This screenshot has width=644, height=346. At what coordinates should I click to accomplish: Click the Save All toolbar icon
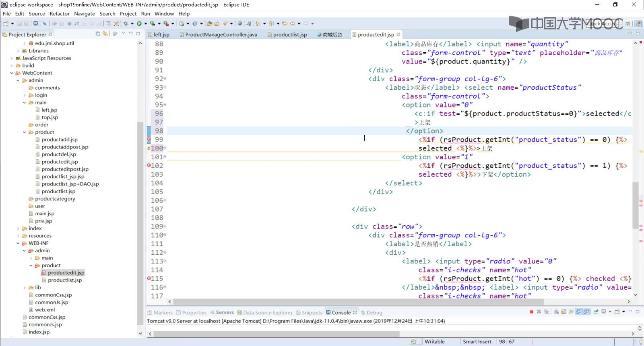[x=27, y=23]
